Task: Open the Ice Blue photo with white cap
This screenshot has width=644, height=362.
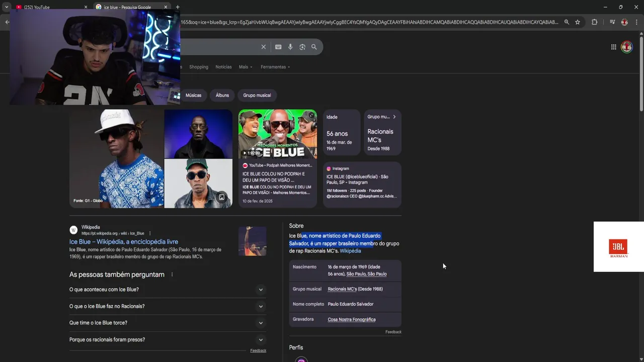Action: (116, 159)
